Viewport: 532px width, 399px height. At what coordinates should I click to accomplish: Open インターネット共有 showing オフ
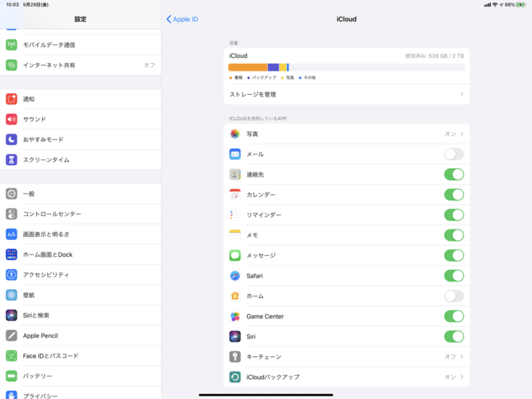(x=80, y=65)
